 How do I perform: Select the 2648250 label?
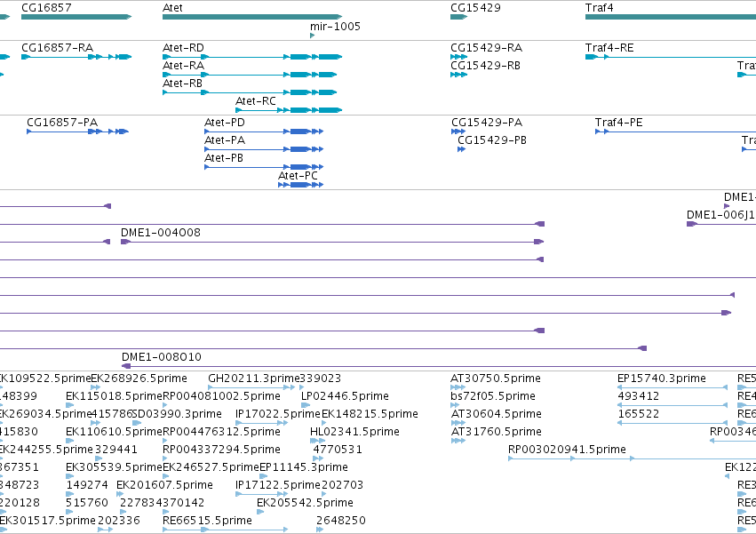click(341, 521)
